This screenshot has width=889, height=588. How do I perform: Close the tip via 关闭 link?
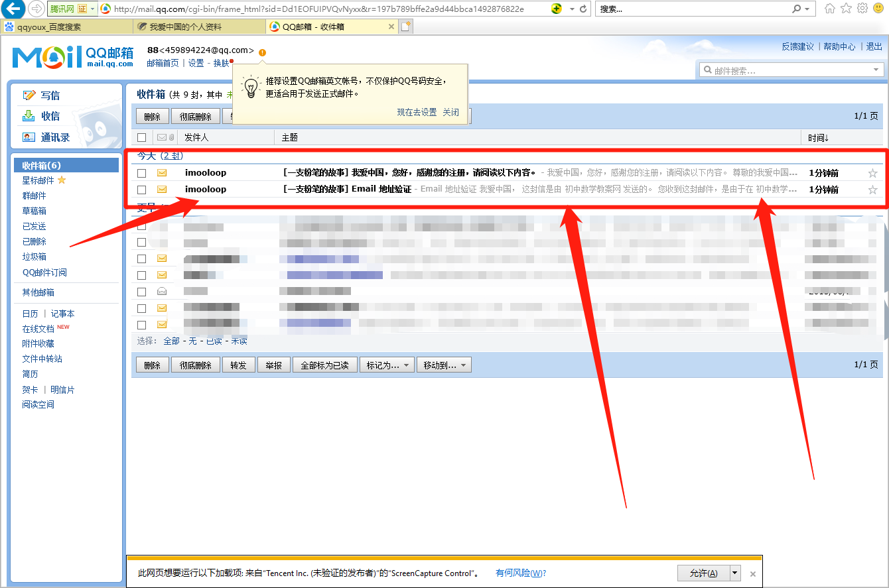click(451, 112)
